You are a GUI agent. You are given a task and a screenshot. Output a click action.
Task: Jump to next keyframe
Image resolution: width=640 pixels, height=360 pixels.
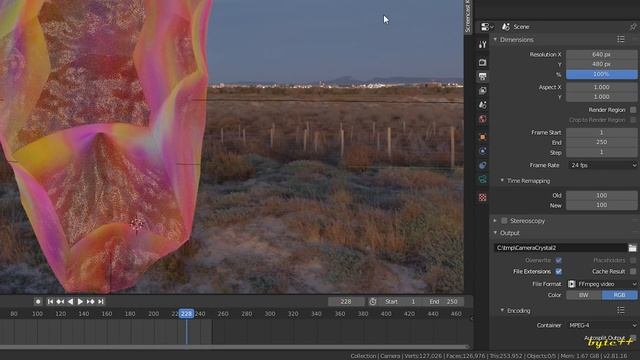pos(91,302)
